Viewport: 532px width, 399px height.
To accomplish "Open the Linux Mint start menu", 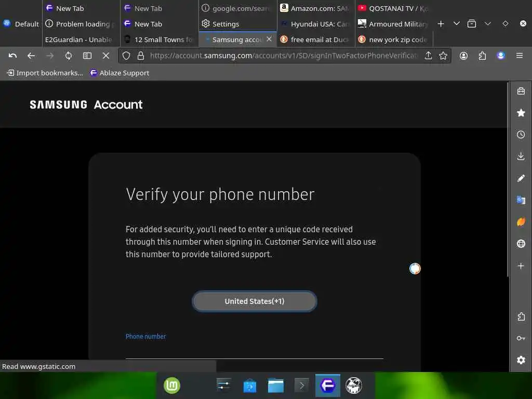I will [x=172, y=385].
